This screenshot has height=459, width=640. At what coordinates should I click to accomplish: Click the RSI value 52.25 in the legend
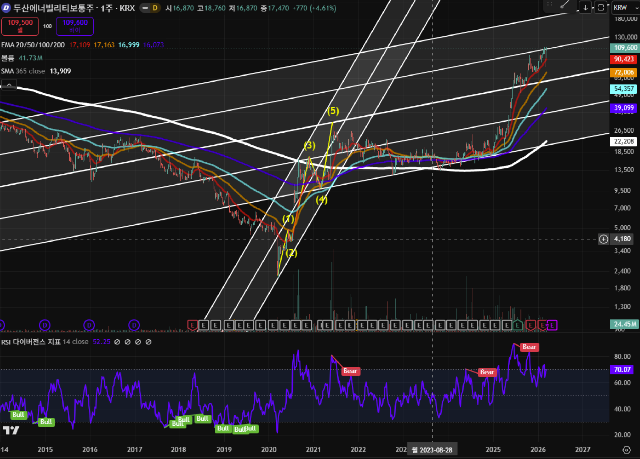[102, 341]
